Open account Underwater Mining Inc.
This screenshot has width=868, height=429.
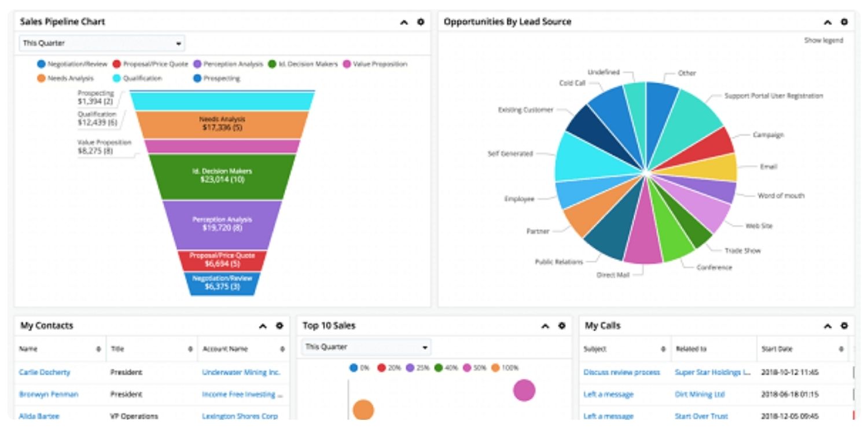(241, 372)
